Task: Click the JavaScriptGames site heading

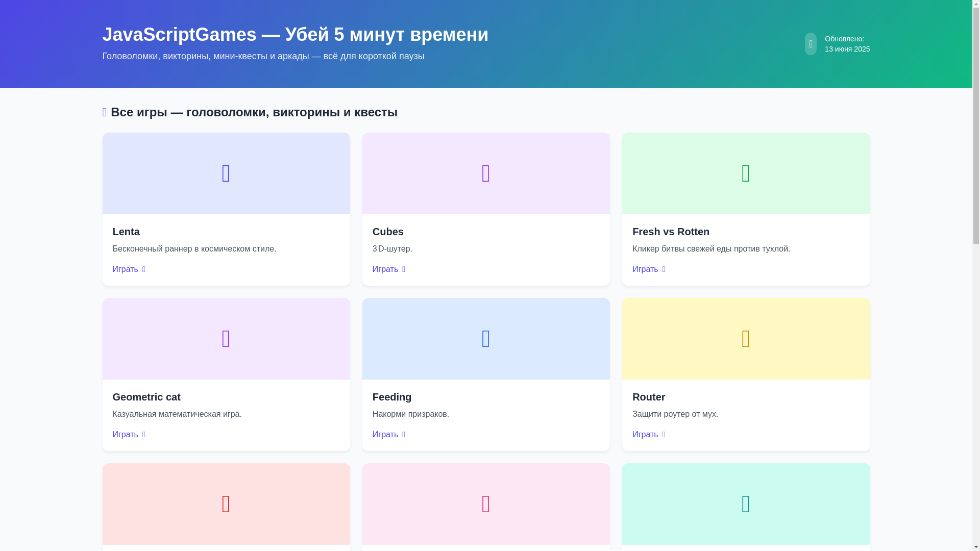Action: tap(295, 35)
